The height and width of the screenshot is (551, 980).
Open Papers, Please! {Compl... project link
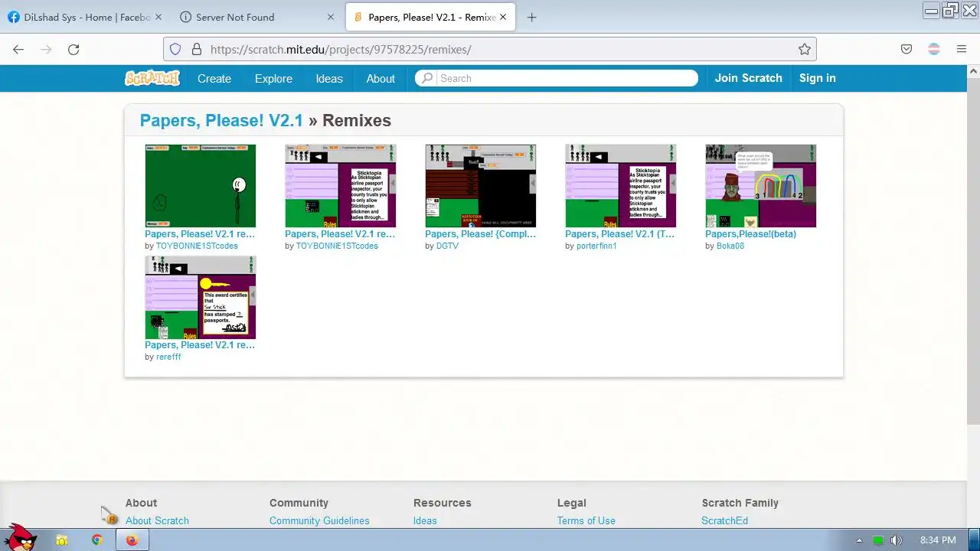(481, 234)
